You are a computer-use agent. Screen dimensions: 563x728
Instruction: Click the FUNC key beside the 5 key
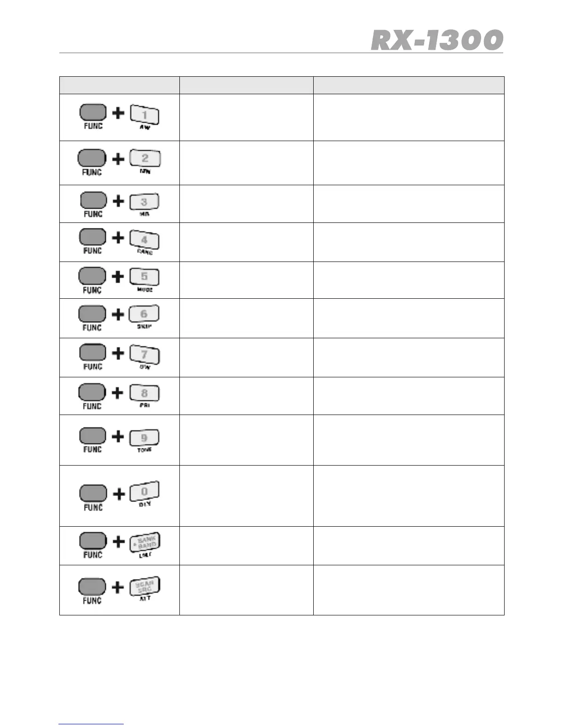point(93,276)
